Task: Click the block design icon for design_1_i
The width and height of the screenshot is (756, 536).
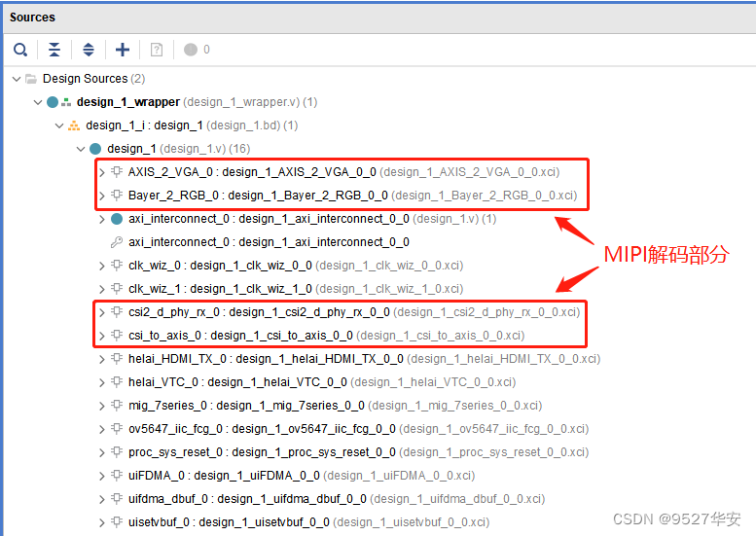Action: 74,125
